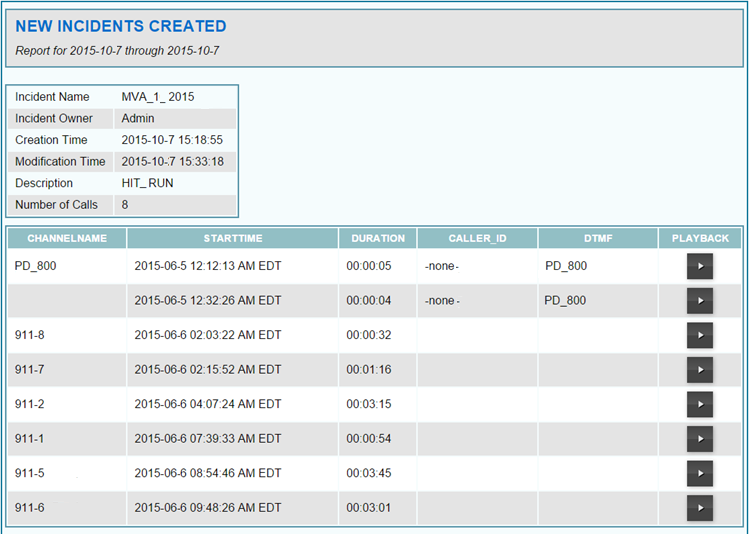Image resolution: width=749 pixels, height=534 pixels.
Task: Select the 911-2 channel name cell
Action: coord(30,404)
